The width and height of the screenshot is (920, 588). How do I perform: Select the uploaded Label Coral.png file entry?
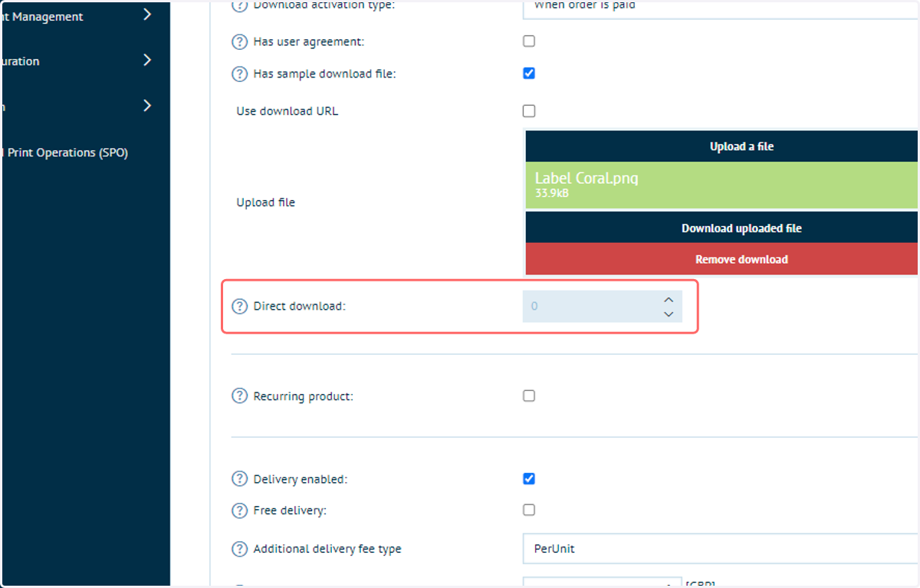[x=721, y=185]
